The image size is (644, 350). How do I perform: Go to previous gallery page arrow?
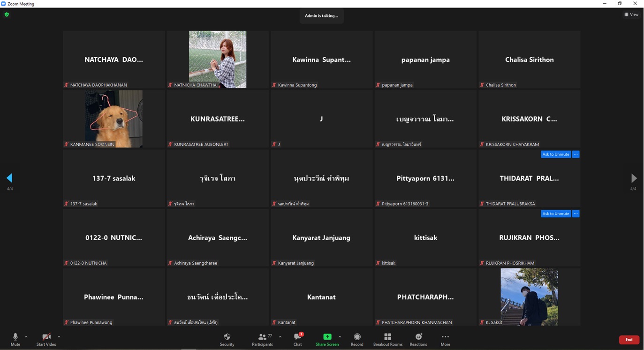(x=9, y=178)
